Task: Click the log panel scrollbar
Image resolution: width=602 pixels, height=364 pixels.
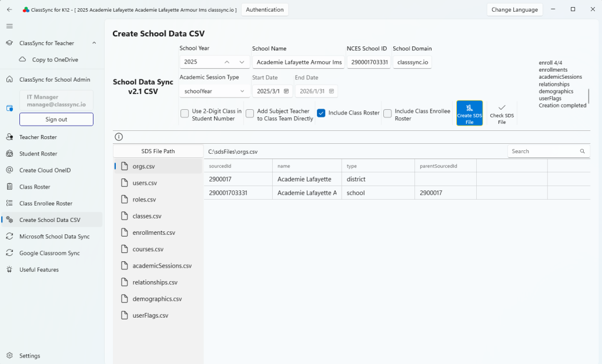Action: (x=588, y=96)
